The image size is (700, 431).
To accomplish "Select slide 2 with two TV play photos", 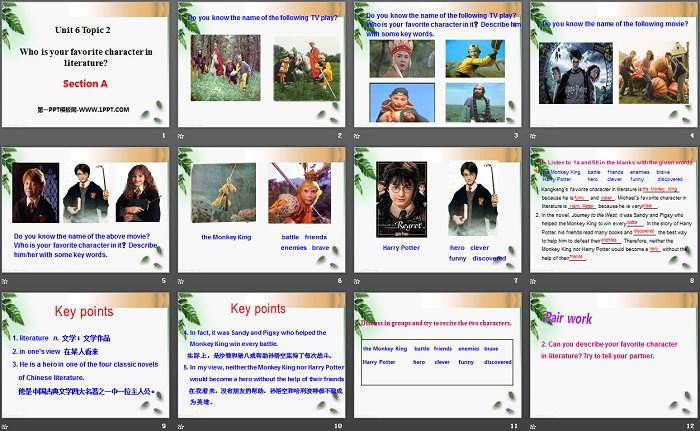I will click(x=261, y=64).
